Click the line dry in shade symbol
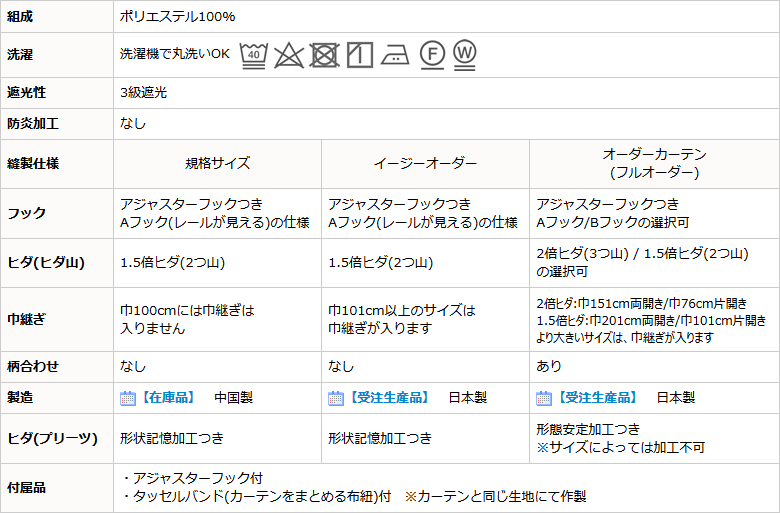Screen dimensions: 780x513 click(360, 54)
